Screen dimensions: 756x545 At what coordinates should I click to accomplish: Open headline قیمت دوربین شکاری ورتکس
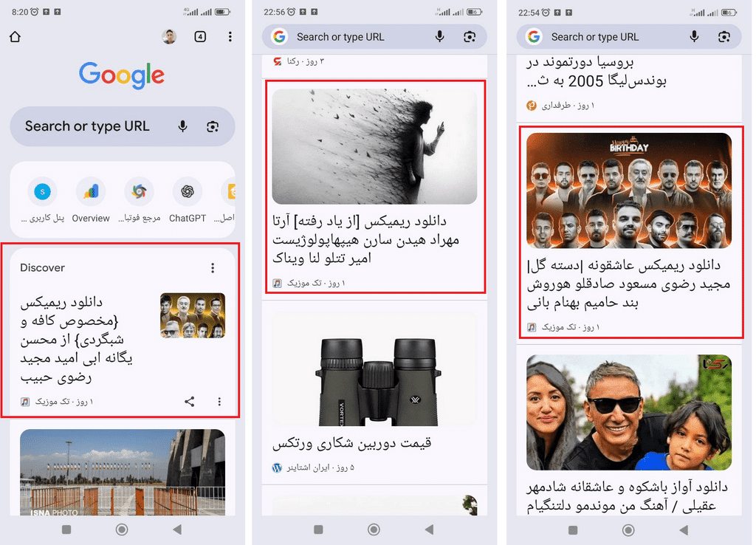[x=351, y=444]
